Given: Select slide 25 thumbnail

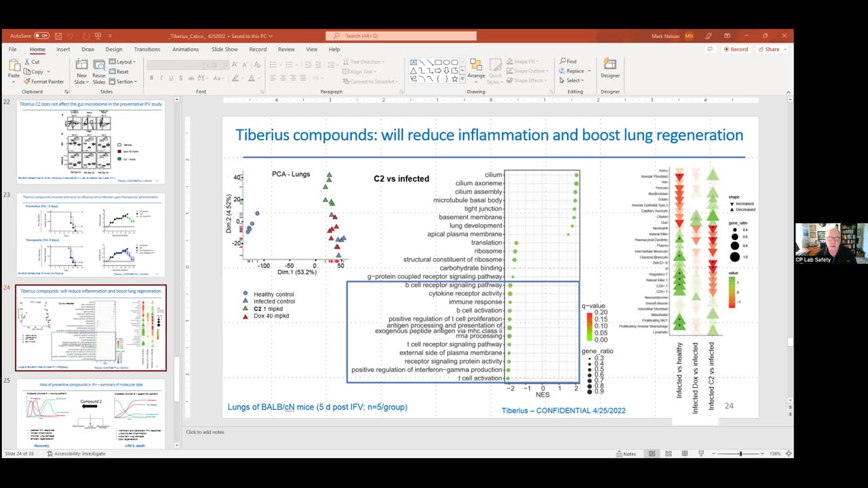Looking at the screenshot, I should point(91,413).
